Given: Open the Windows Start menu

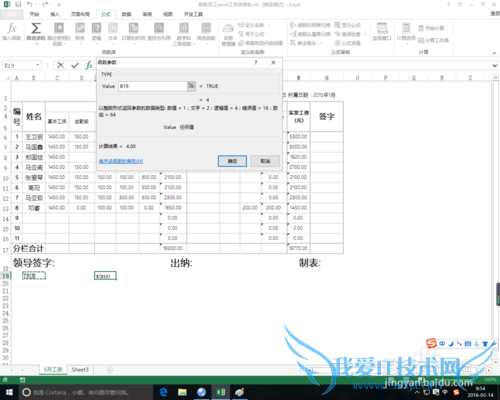Looking at the screenshot, I should tap(9, 392).
